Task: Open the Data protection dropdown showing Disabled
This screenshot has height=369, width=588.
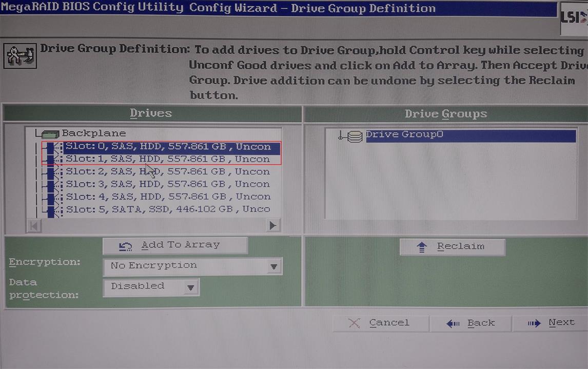Action: [x=151, y=287]
